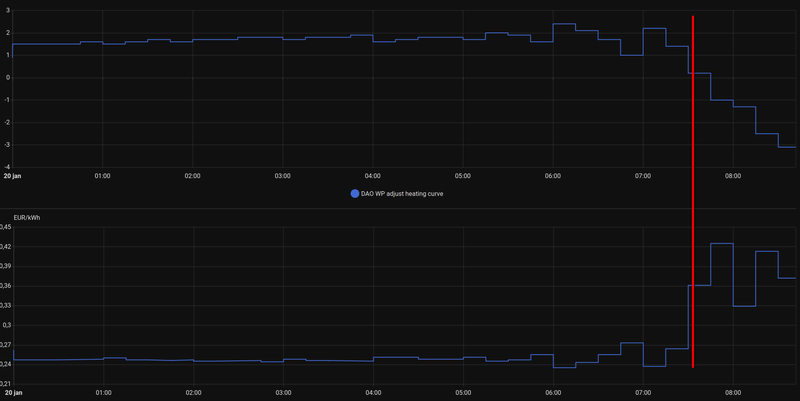
Task: Select 08:00 on the EUR/kWh chart axis
Action: click(x=733, y=393)
